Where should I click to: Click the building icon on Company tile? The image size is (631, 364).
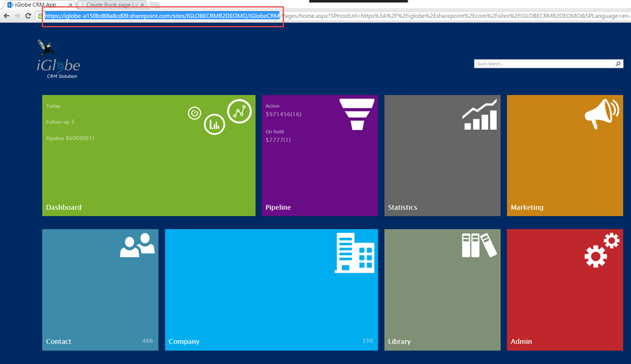[355, 253]
